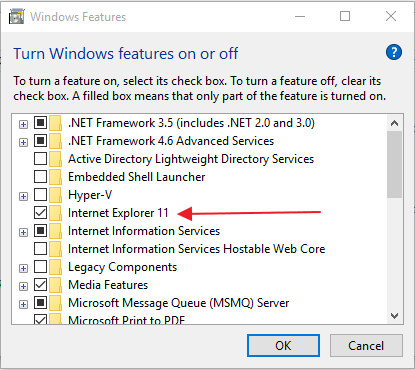Click the scroll up arrow of features list
Viewport: 415px width, 370px height.
click(395, 123)
